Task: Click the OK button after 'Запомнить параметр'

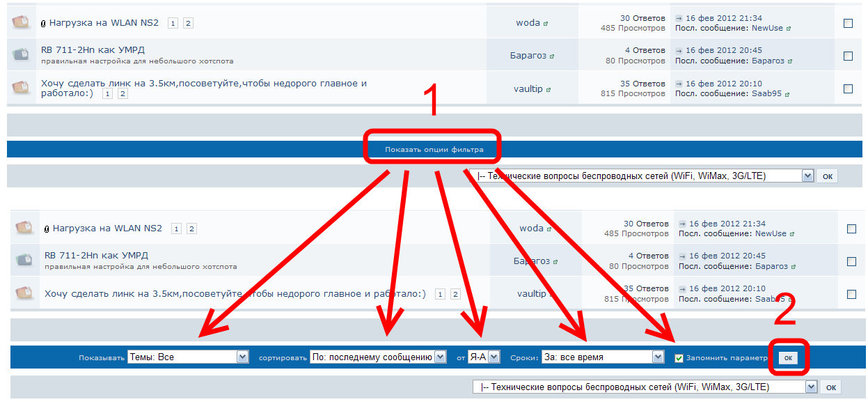Action: [x=788, y=357]
